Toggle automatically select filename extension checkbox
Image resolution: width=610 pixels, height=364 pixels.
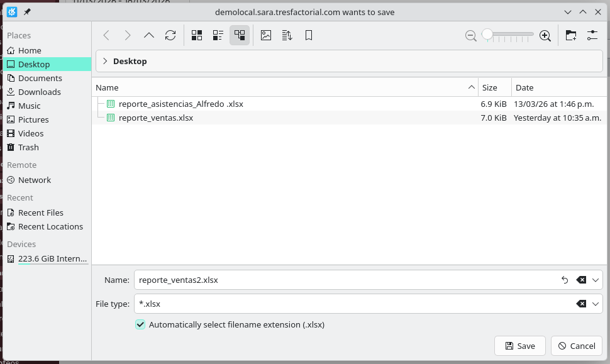(x=141, y=325)
